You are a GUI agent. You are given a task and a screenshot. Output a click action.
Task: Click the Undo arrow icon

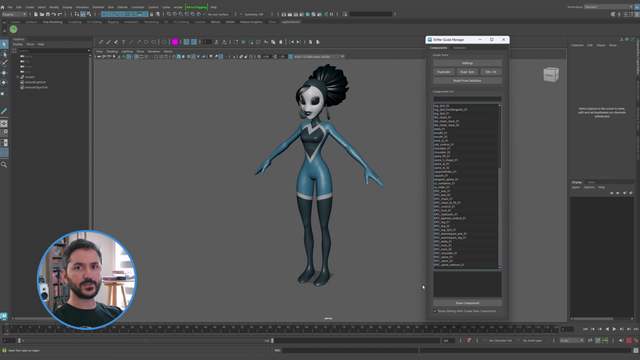[x=53, y=14]
